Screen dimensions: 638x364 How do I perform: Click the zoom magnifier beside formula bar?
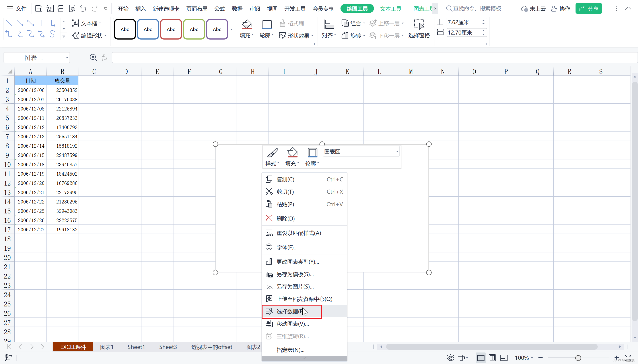tap(93, 58)
